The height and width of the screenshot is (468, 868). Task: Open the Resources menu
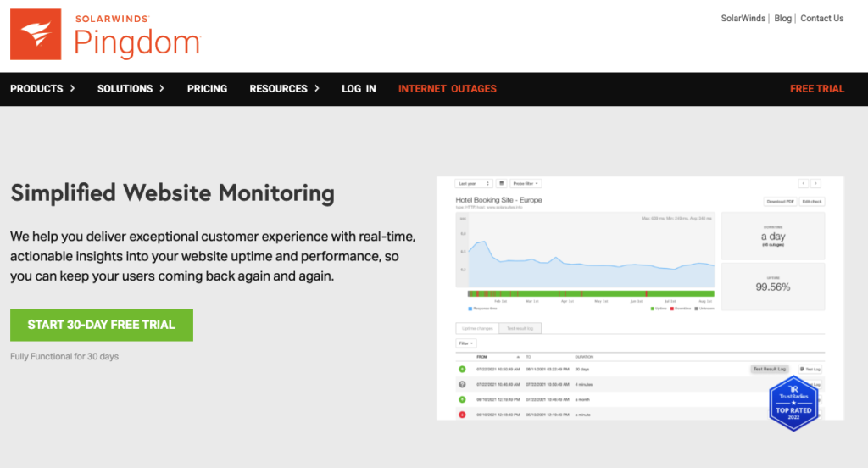click(278, 89)
